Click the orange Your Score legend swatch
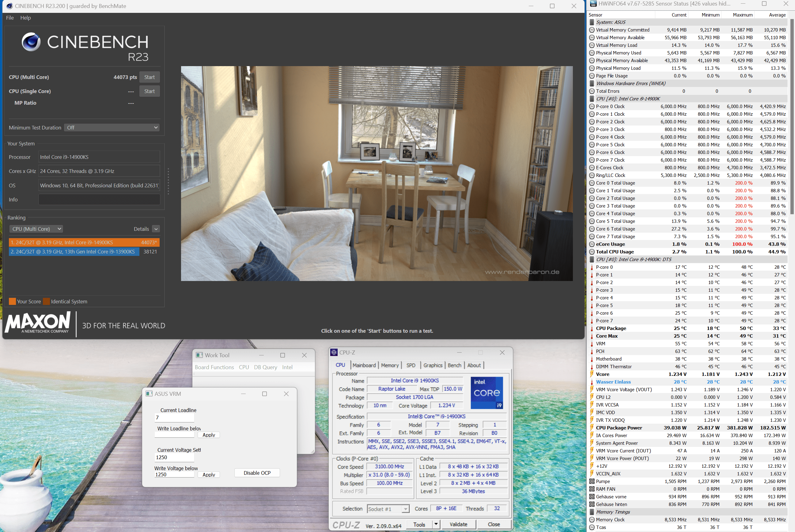The width and height of the screenshot is (795, 532). [x=12, y=301]
